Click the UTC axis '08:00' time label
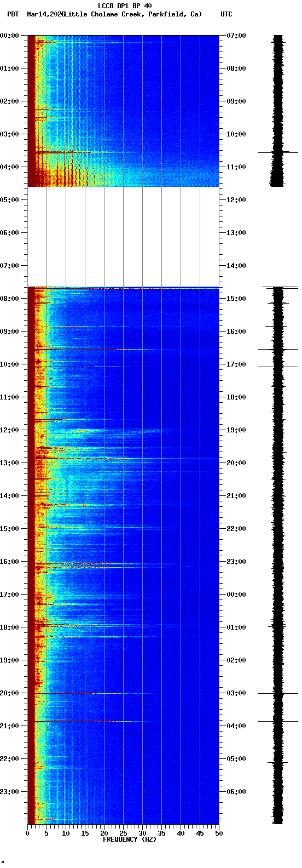 click(x=236, y=68)
